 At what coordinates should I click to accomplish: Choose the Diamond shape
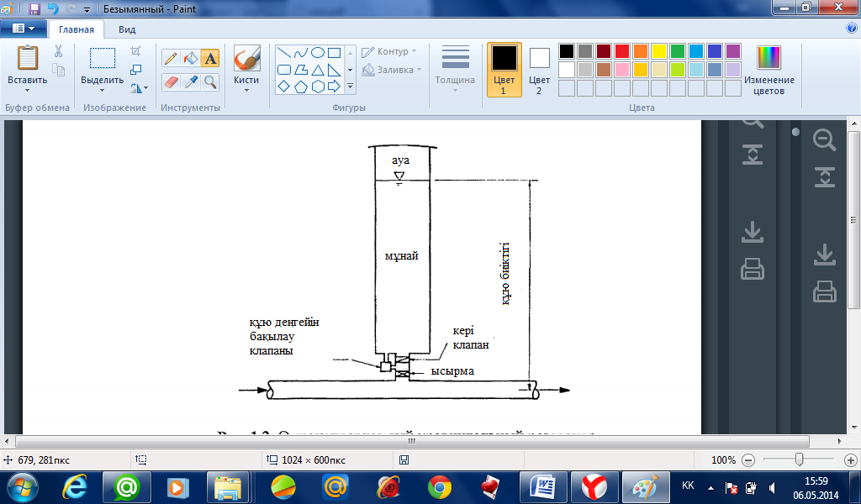pyautogui.click(x=284, y=87)
